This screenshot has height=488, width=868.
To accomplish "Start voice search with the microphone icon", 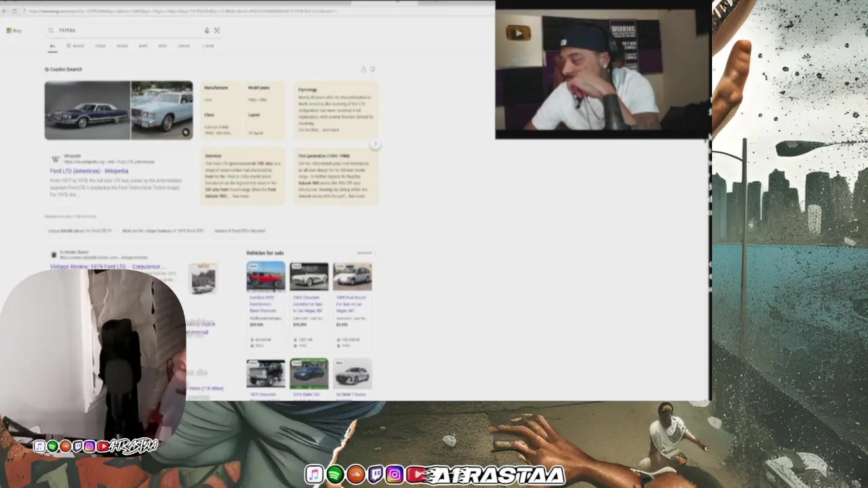I will tap(207, 30).
